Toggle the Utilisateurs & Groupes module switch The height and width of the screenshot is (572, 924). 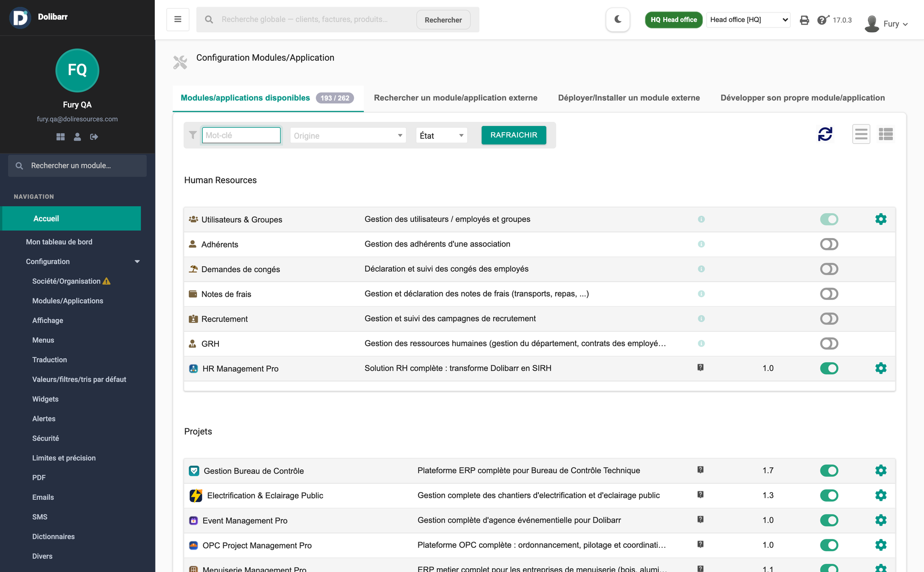click(x=829, y=219)
